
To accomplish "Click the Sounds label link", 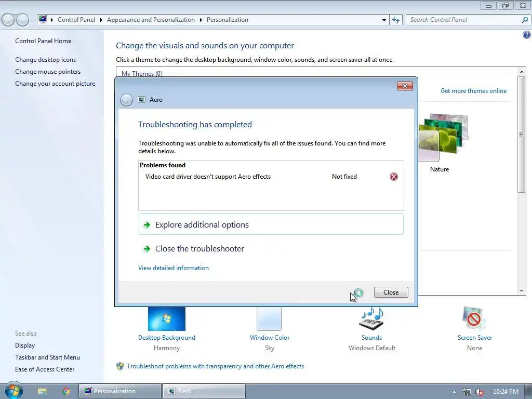I will 371,338.
